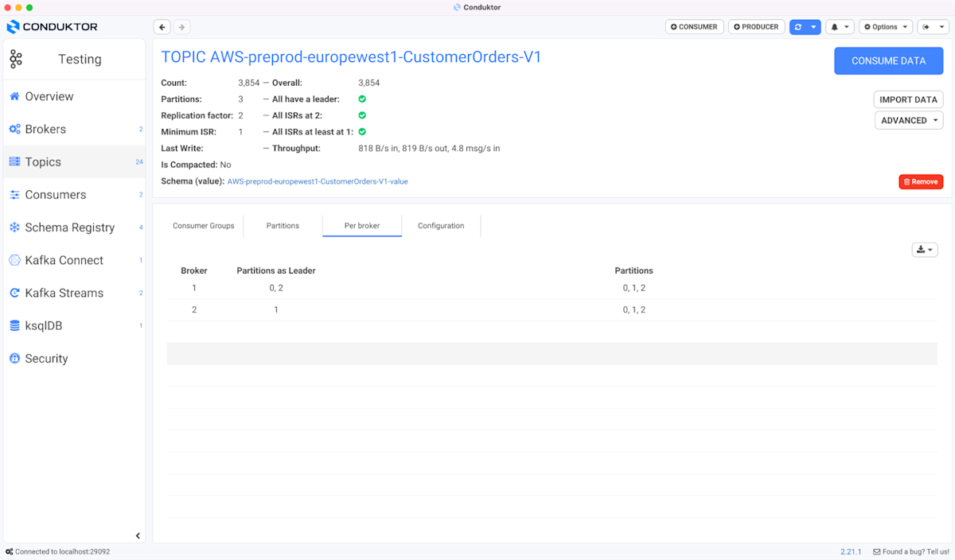Go forward with the right arrow
The width and height of the screenshot is (955, 560).
pyautogui.click(x=181, y=27)
